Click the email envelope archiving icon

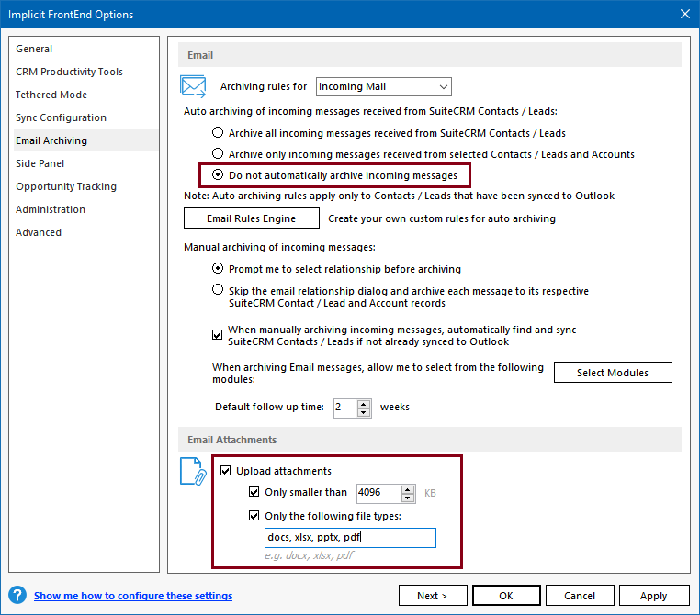click(193, 86)
